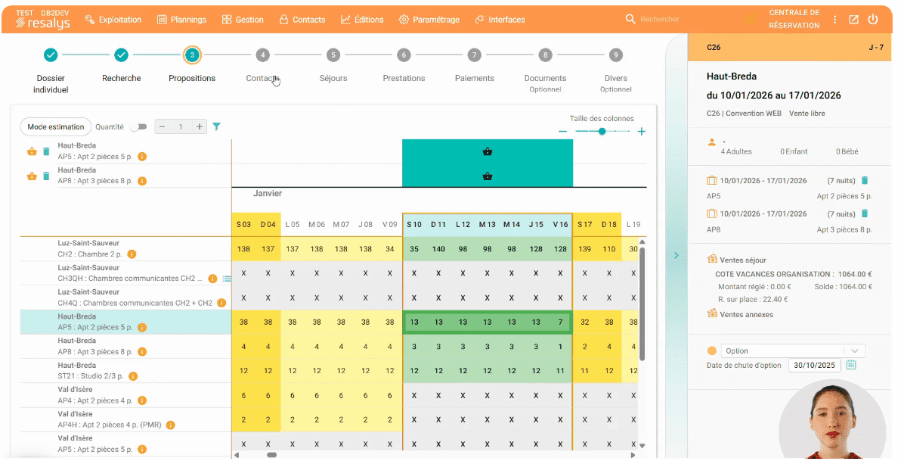Go to step 9 Divers

pos(616,55)
